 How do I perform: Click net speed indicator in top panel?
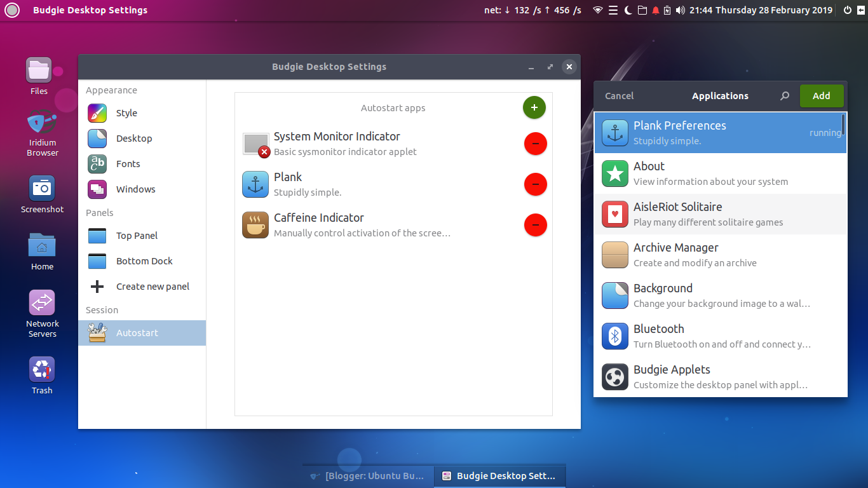(532, 10)
